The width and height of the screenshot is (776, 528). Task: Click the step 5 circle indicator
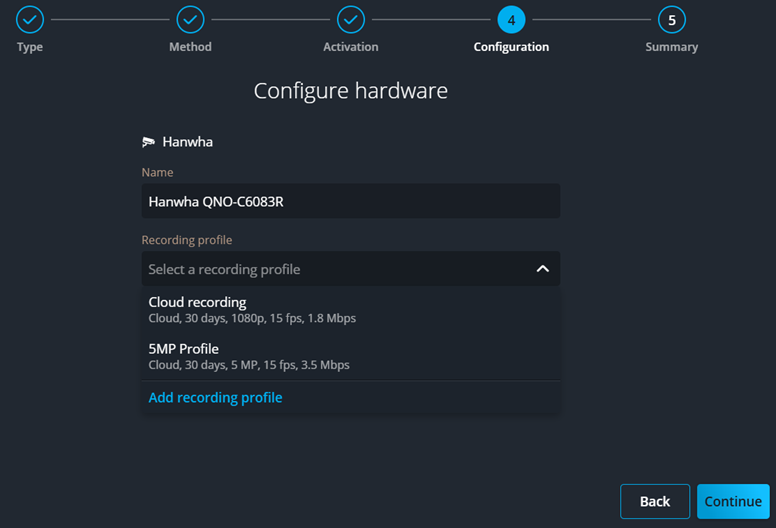(x=671, y=19)
